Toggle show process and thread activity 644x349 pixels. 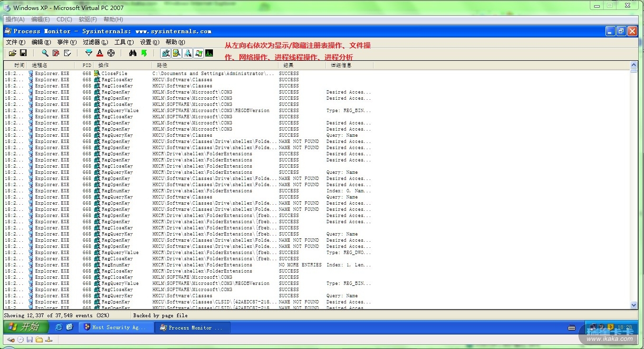coord(199,53)
